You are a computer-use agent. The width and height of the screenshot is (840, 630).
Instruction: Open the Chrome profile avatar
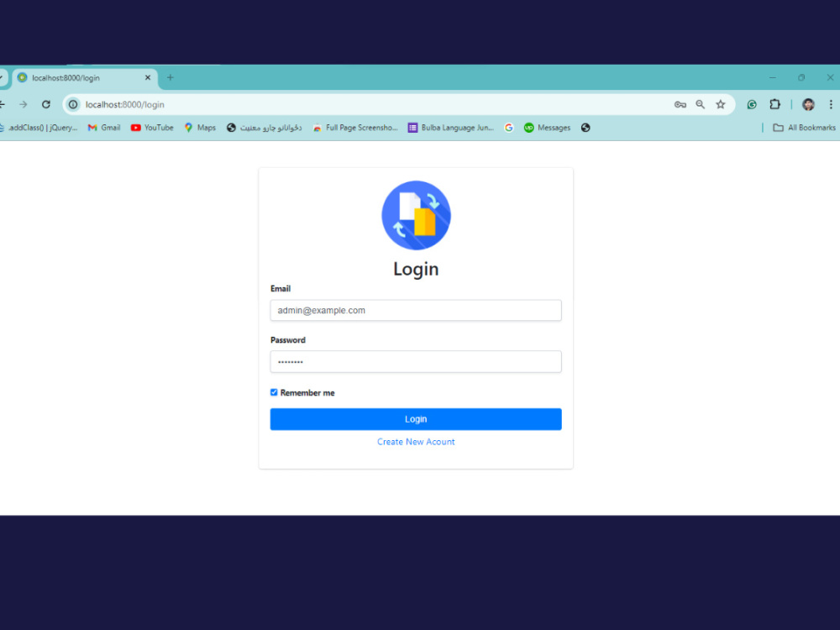(x=808, y=104)
